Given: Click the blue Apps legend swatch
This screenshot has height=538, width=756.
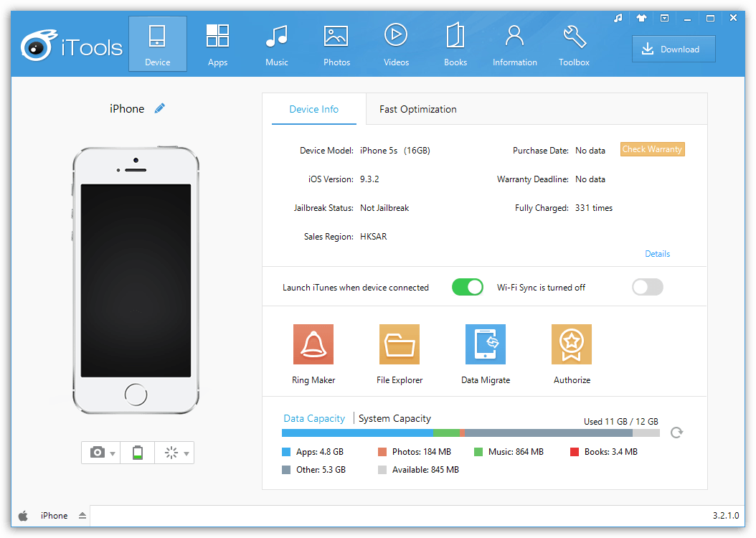Looking at the screenshot, I should [286, 452].
